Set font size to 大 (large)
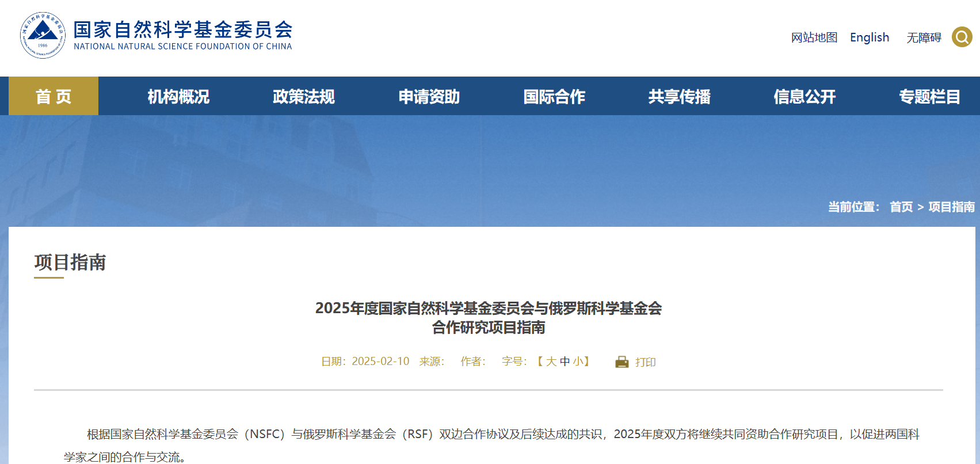This screenshot has height=464, width=980. (551, 362)
